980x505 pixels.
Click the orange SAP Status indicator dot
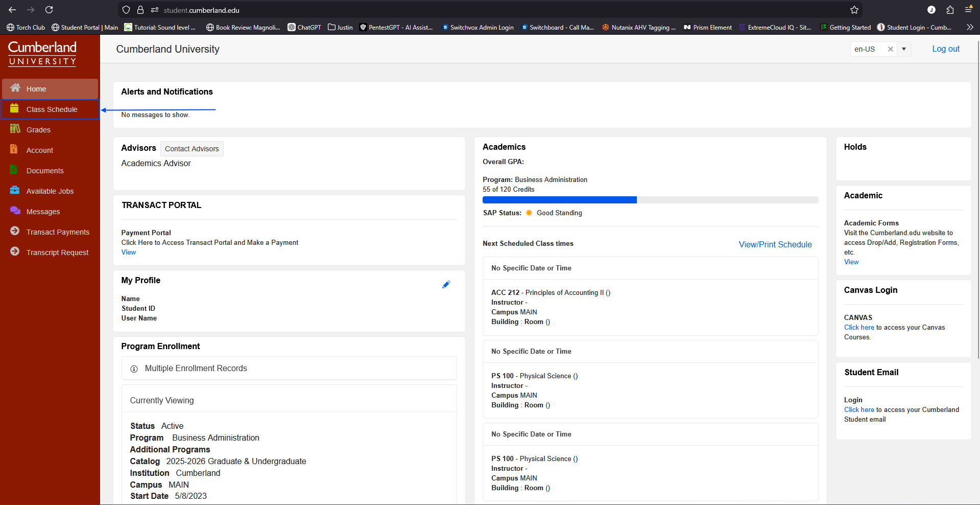529,213
